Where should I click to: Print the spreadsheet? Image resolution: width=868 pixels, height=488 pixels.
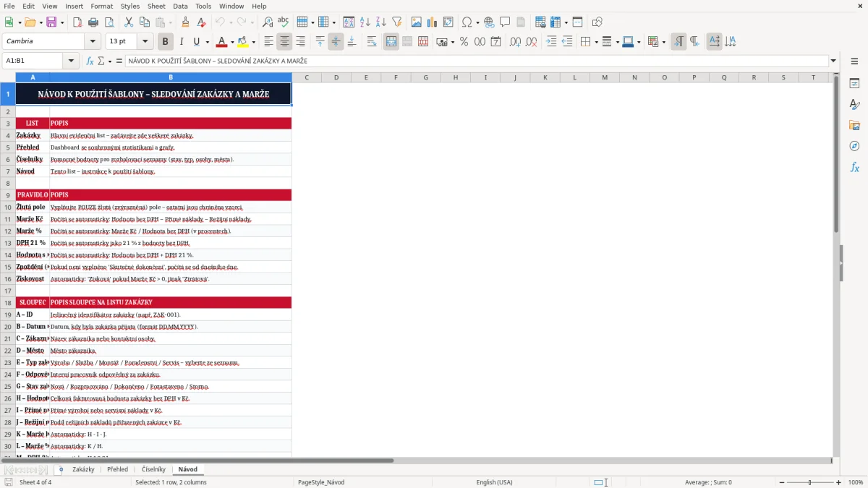pos(93,22)
